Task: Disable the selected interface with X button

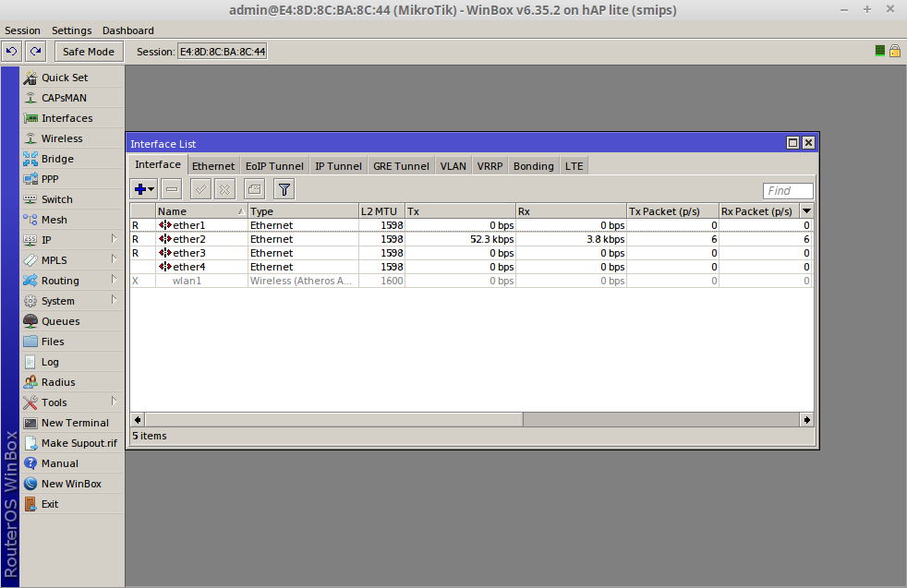Action: pyautogui.click(x=224, y=188)
